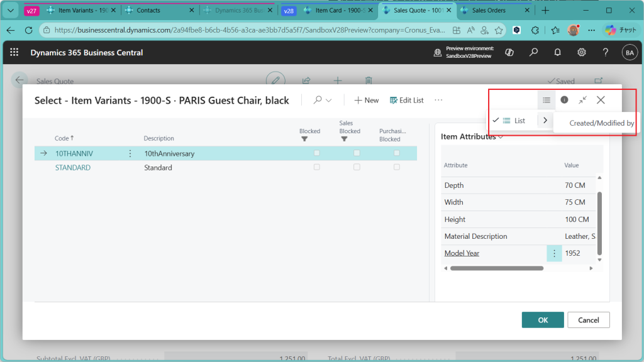Toggle the FactBox information pane icon
Viewport: 644px width, 362px height.
click(x=564, y=100)
